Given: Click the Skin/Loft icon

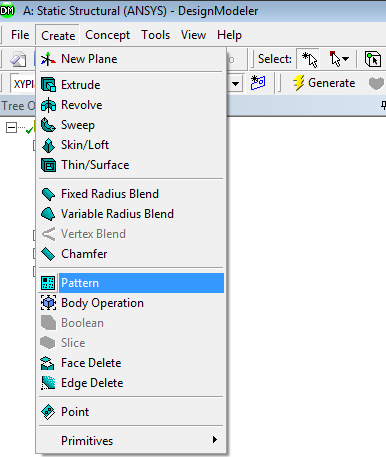Looking at the screenshot, I should (48, 145).
